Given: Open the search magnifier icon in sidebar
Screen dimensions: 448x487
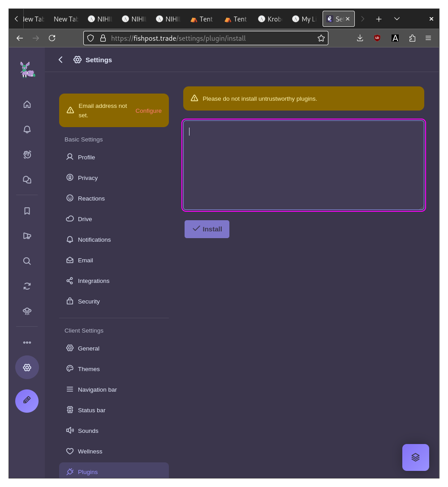Looking at the screenshot, I should pos(27,261).
